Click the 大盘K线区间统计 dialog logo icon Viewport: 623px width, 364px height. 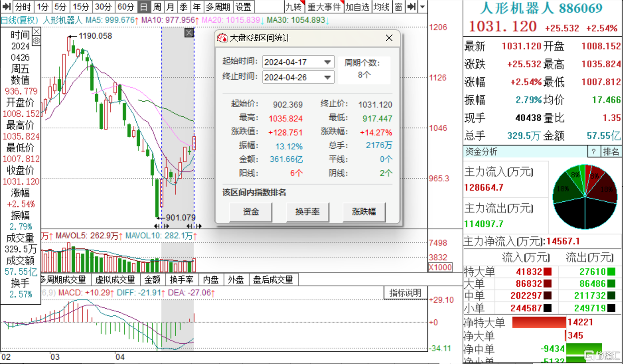(223, 38)
